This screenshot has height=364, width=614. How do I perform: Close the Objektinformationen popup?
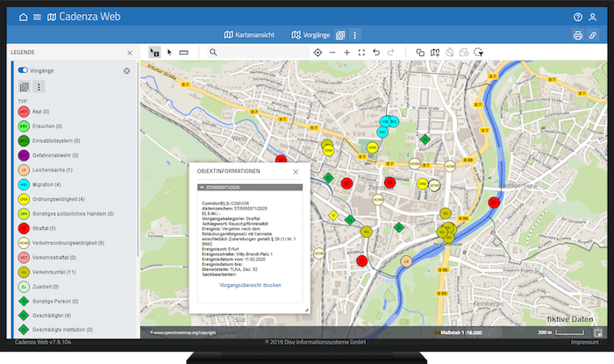point(296,172)
